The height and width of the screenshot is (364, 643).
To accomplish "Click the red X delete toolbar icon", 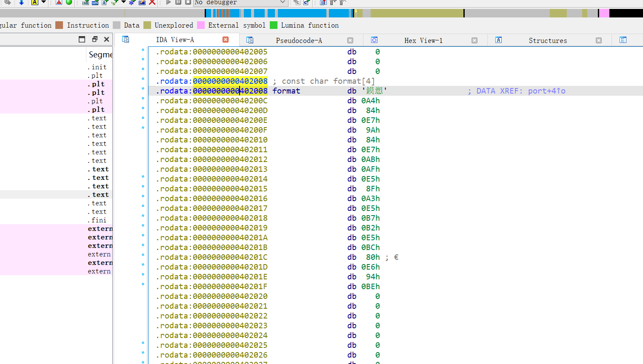I will click(x=152, y=2).
